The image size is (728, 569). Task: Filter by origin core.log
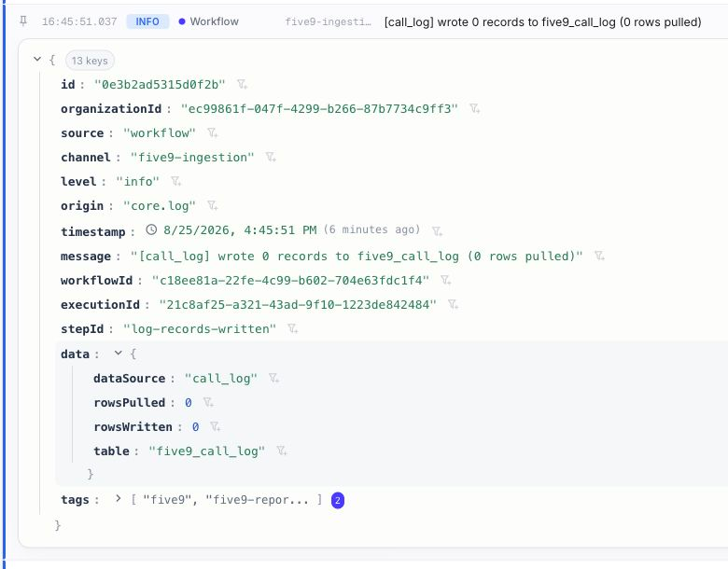pyautogui.click(x=213, y=205)
